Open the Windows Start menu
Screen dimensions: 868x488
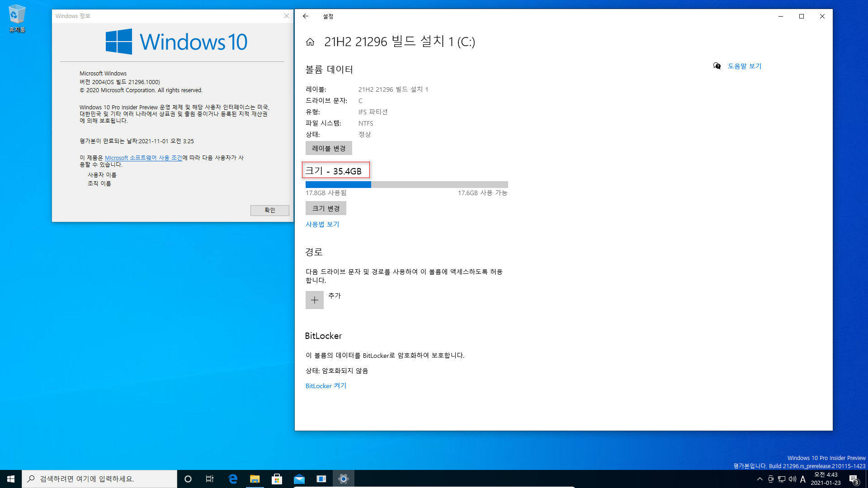(11, 479)
